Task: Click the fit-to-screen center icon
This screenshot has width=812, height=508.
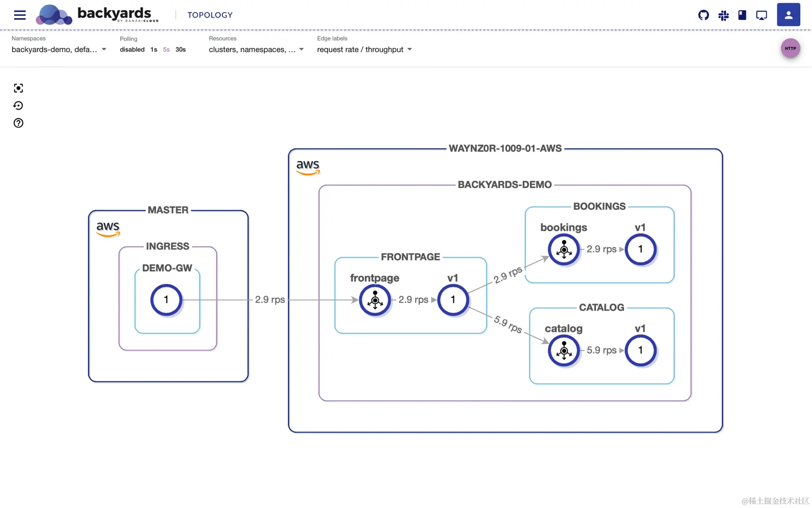Action: coord(18,88)
